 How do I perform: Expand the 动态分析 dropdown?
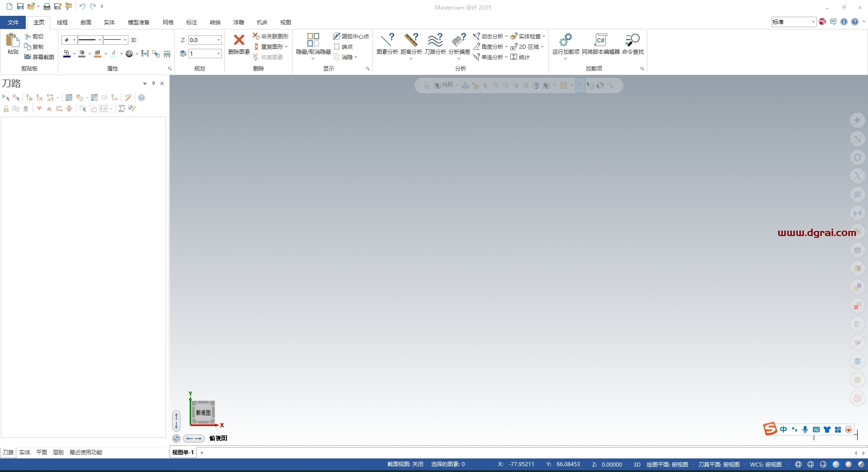[506, 37]
